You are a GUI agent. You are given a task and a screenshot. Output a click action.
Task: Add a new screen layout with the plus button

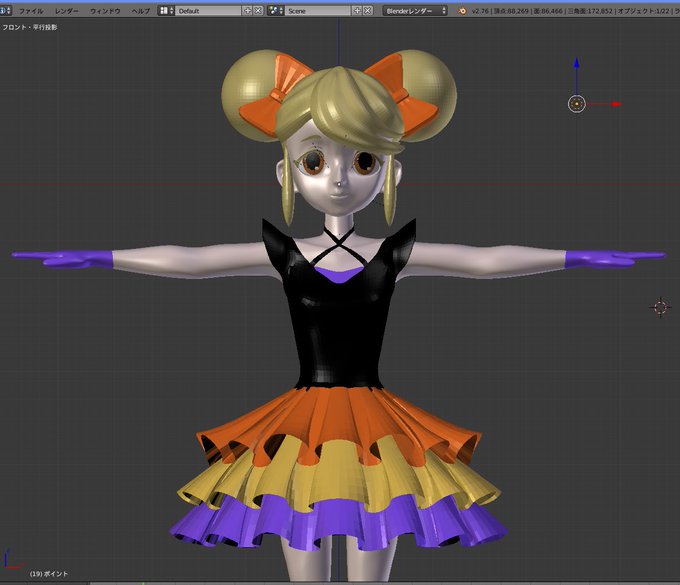pos(248,10)
